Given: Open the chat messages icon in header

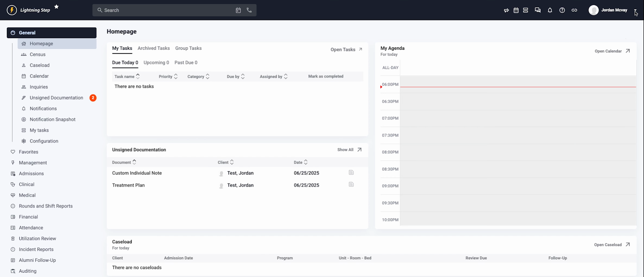Looking at the screenshot, I should click(x=537, y=10).
